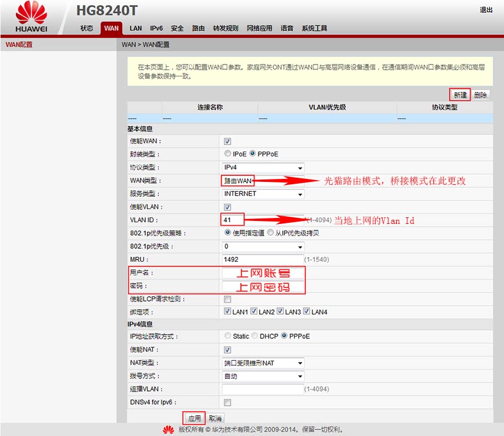Toggle the LAN2 binding checkbox
The image size is (504, 436).
coord(254,311)
